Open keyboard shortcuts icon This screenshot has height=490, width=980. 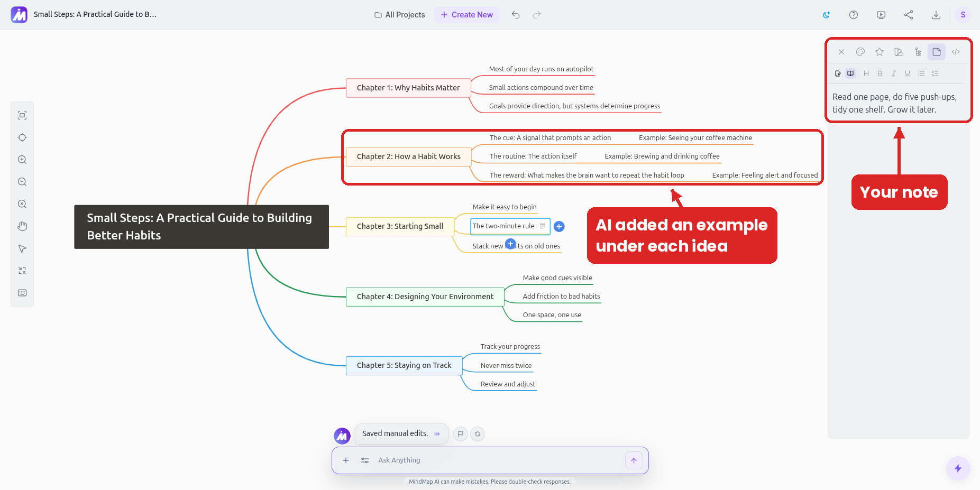22,293
